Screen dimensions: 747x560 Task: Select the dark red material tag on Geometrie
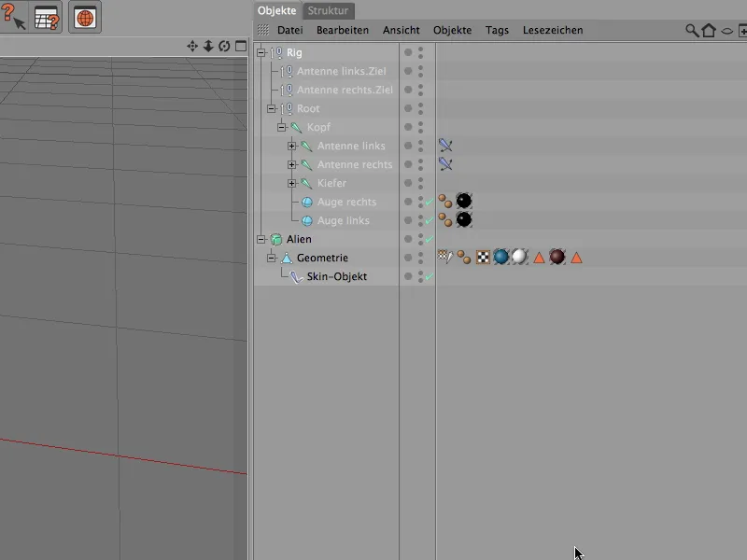coord(557,257)
